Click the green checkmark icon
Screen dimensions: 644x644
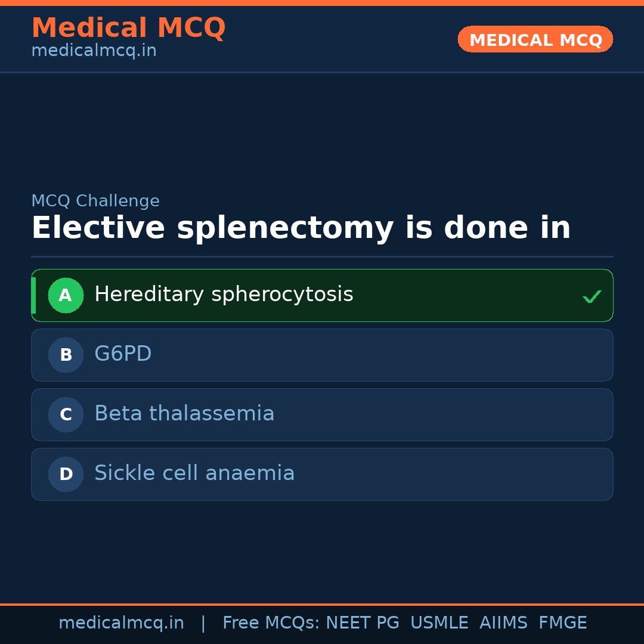click(592, 296)
